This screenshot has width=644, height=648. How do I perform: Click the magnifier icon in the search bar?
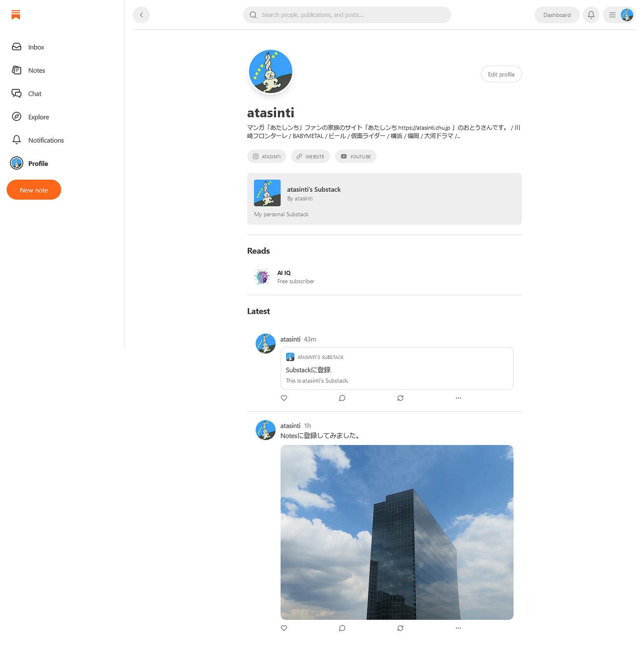[x=253, y=15]
